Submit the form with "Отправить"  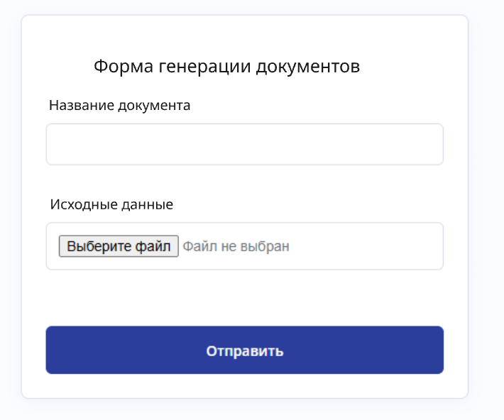point(244,350)
